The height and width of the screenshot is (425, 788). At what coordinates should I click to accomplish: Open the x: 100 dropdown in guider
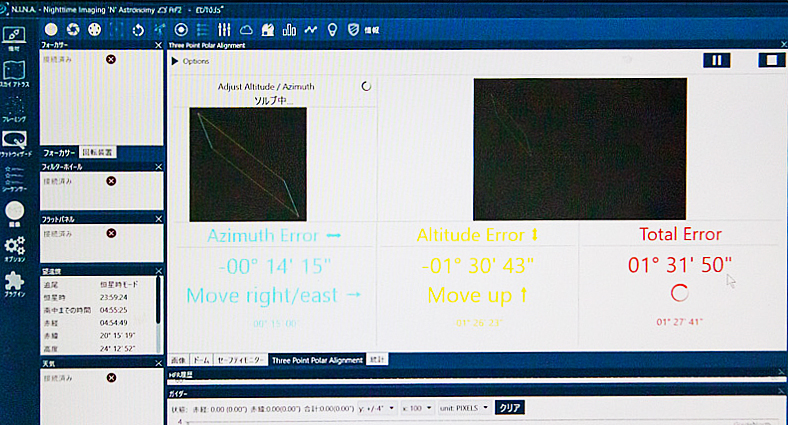coord(417,408)
